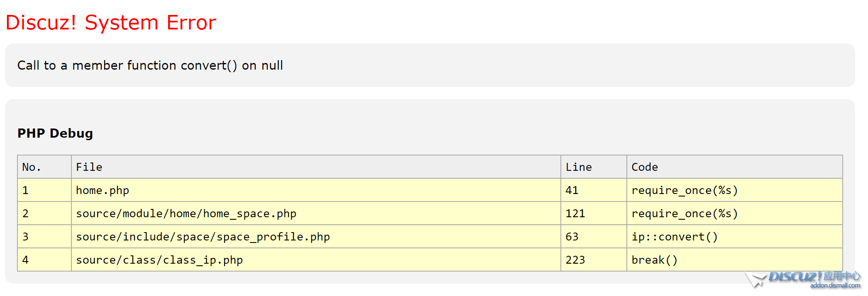
Task: Click the Line column header
Action: [x=594, y=167]
